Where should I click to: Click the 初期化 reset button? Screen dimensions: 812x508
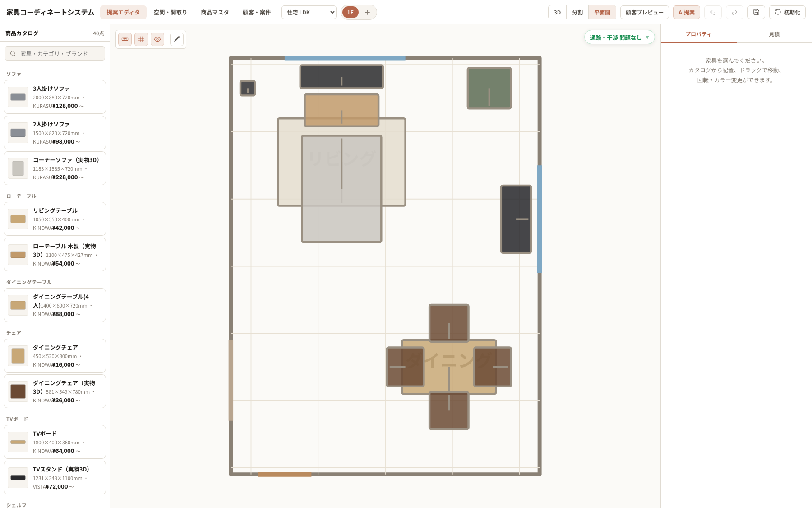(787, 12)
